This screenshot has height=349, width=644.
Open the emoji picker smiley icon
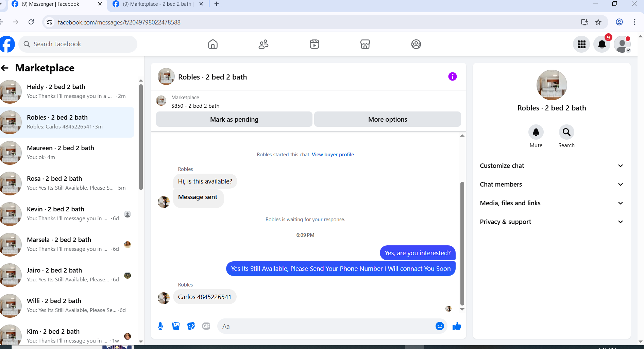tap(440, 326)
